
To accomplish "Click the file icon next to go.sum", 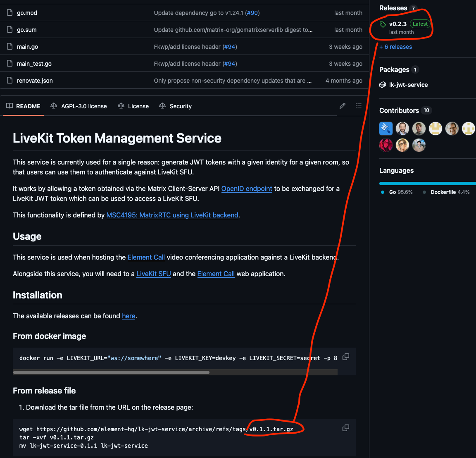I will [x=10, y=29].
